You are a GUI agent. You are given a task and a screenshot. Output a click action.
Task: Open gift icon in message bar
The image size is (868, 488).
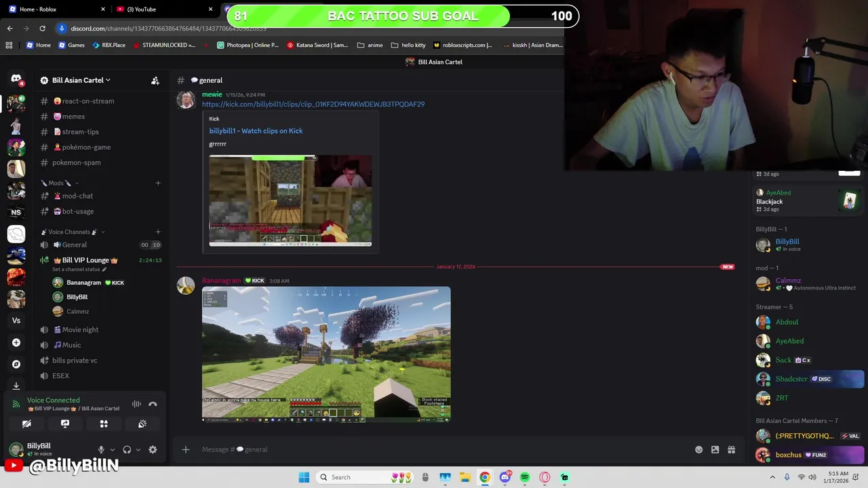coord(731,449)
